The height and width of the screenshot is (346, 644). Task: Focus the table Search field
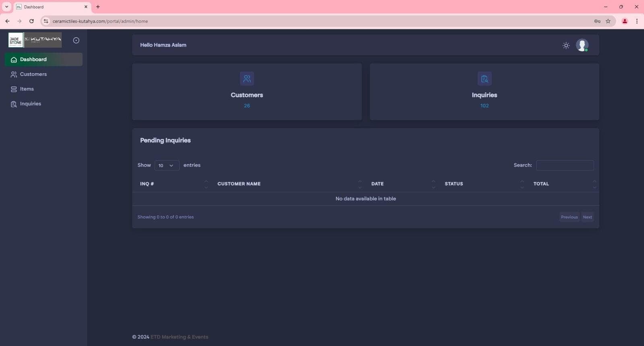click(x=565, y=165)
